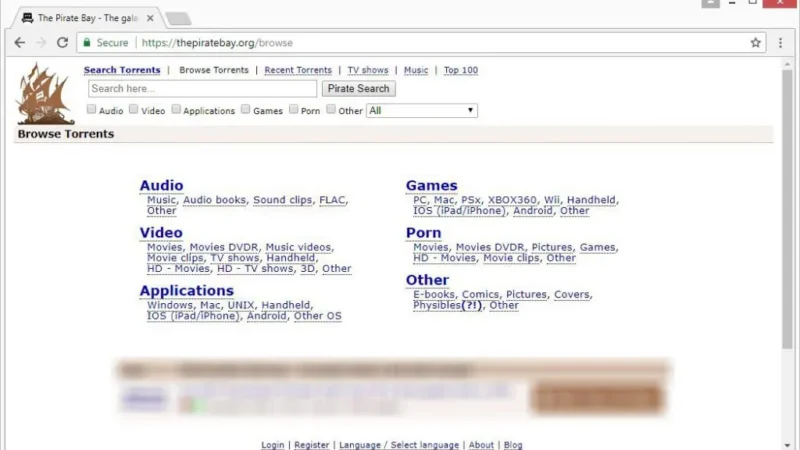Click the green Secure padlock icon
The height and width of the screenshot is (450, 800).
pos(87,42)
